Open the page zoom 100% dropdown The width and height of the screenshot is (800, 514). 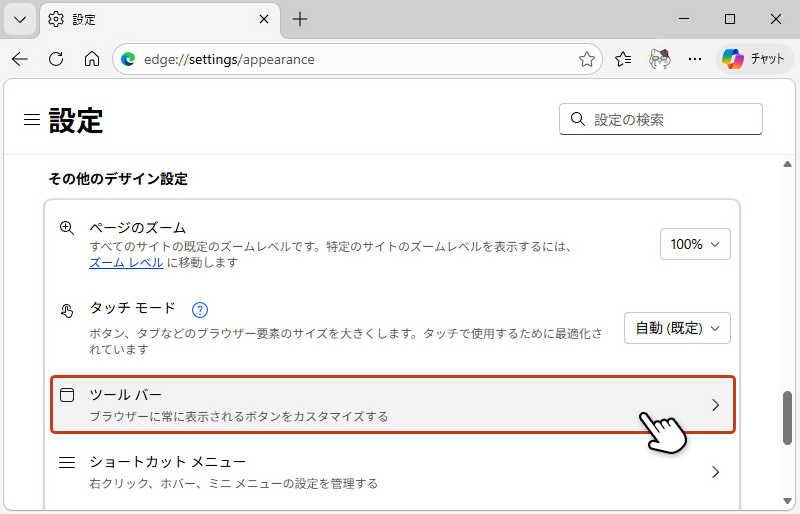(695, 244)
